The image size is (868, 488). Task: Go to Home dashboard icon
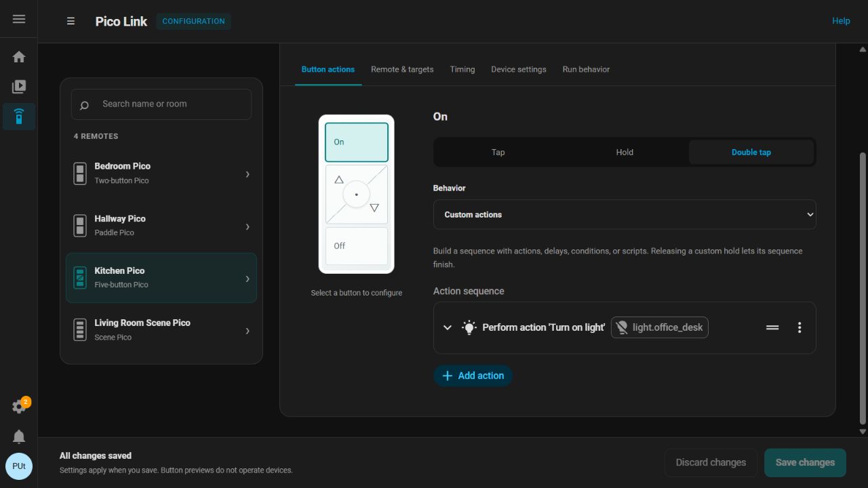[x=19, y=57]
